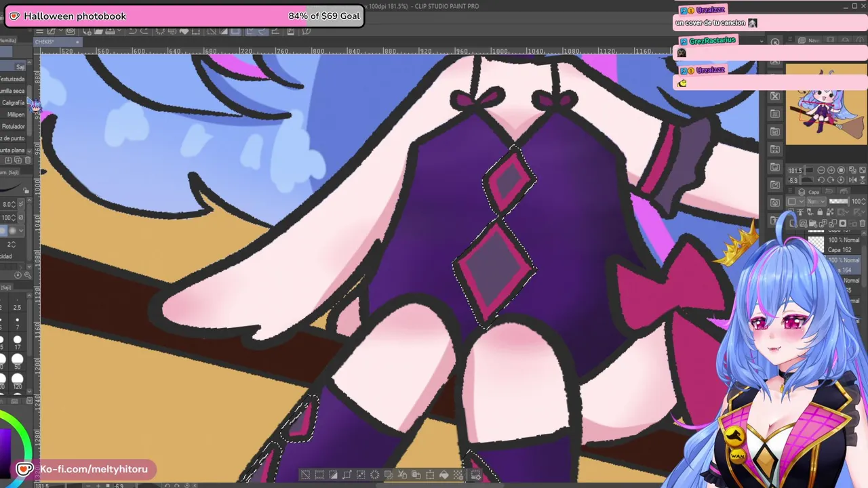Open the opacity dynamics button beside value 100
This screenshot has height=488, width=868.
21,218
